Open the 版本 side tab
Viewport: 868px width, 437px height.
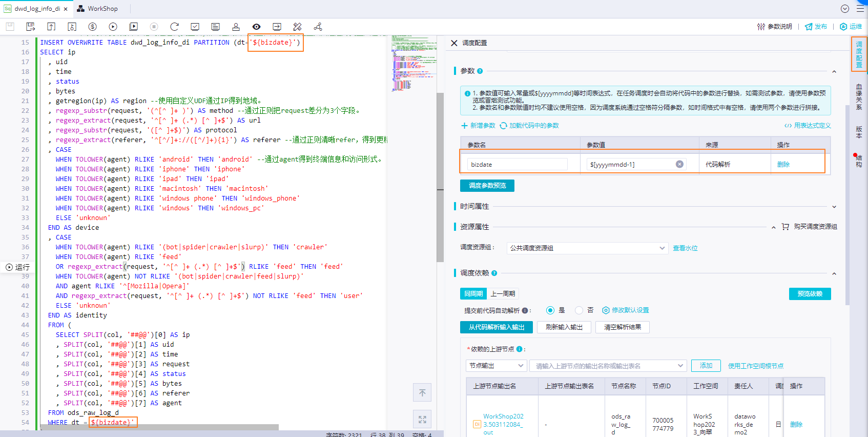(859, 132)
